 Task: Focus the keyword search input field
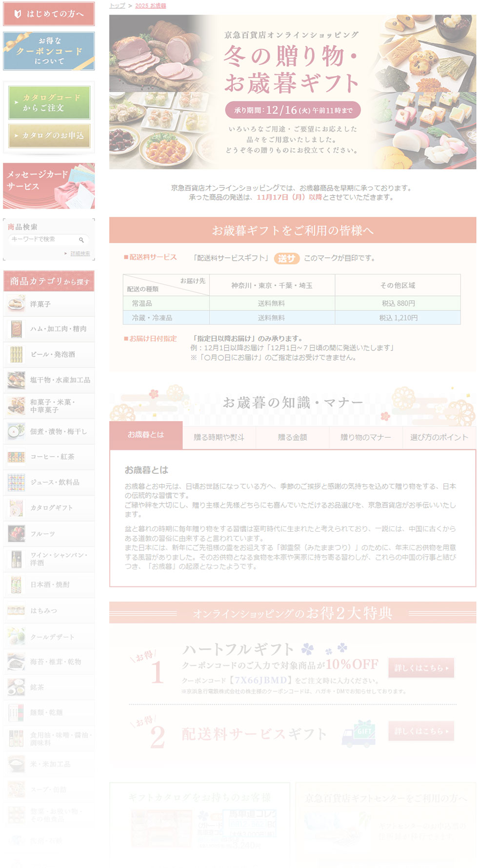(x=43, y=239)
